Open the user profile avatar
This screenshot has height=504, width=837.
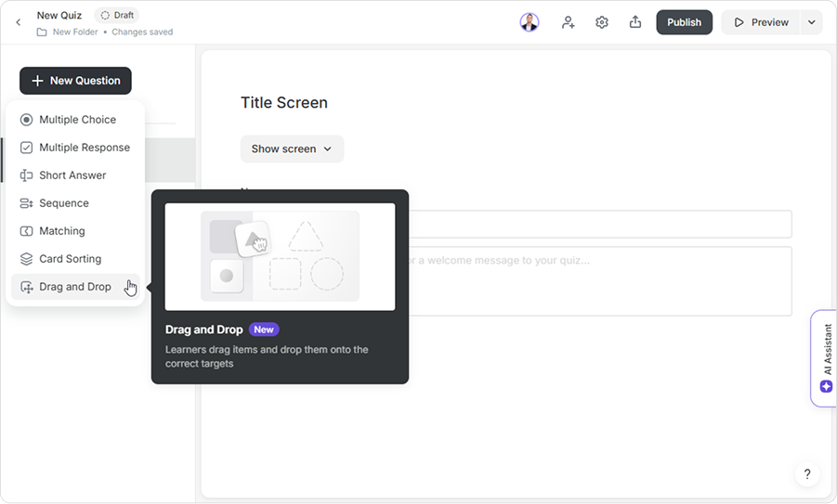(530, 22)
